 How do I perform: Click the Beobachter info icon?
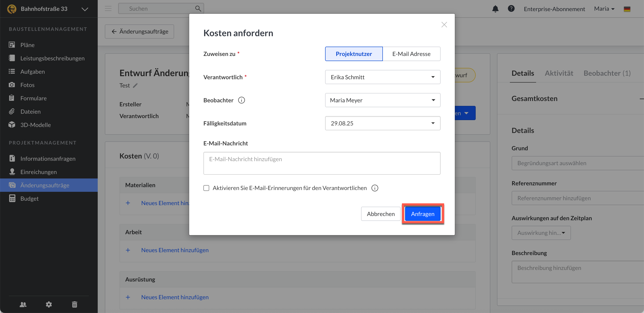click(x=241, y=100)
